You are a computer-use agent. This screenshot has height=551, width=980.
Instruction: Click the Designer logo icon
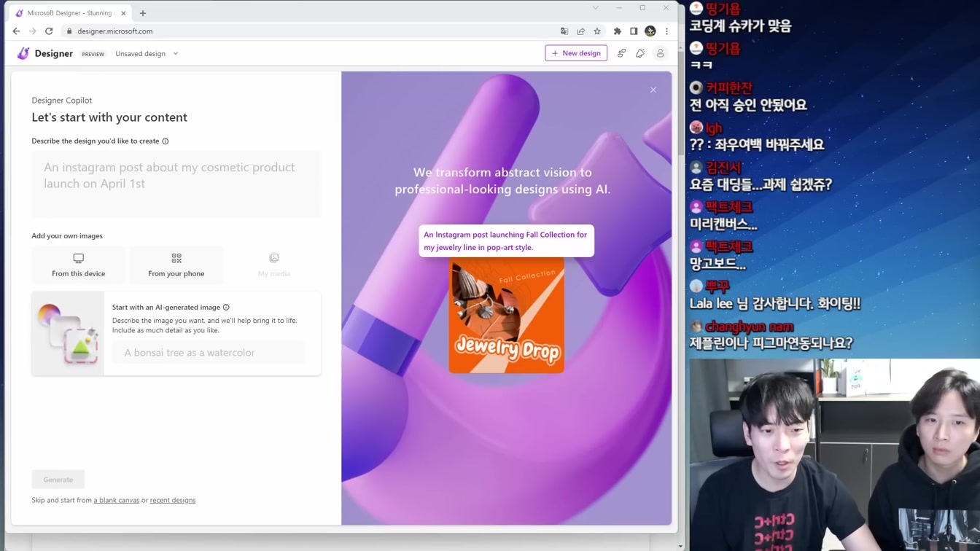tap(23, 53)
